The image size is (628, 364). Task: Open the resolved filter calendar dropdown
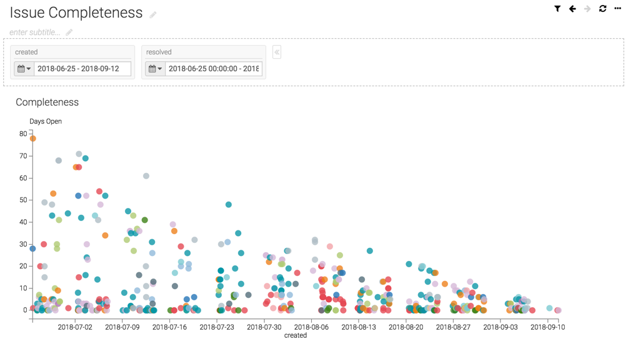[154, 69]
